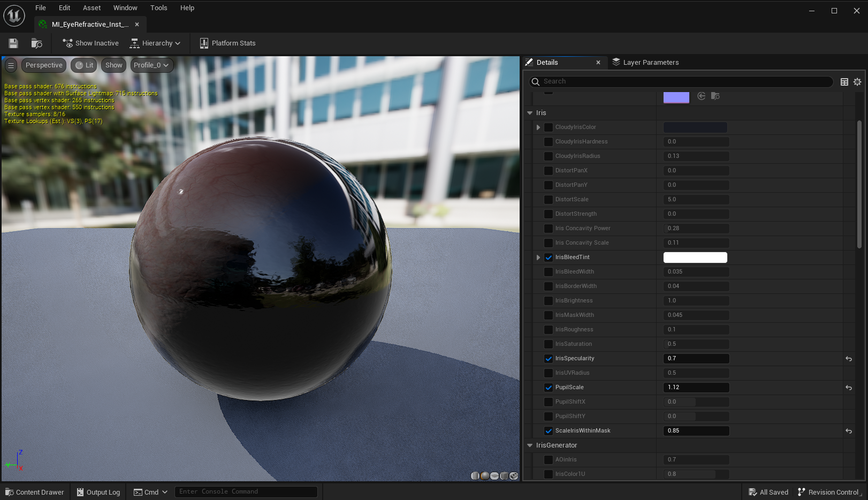The height and width of the screenshot is (500, 868).
Task: Click the Details panel vertical scrollbar
Action: [859, 185]
